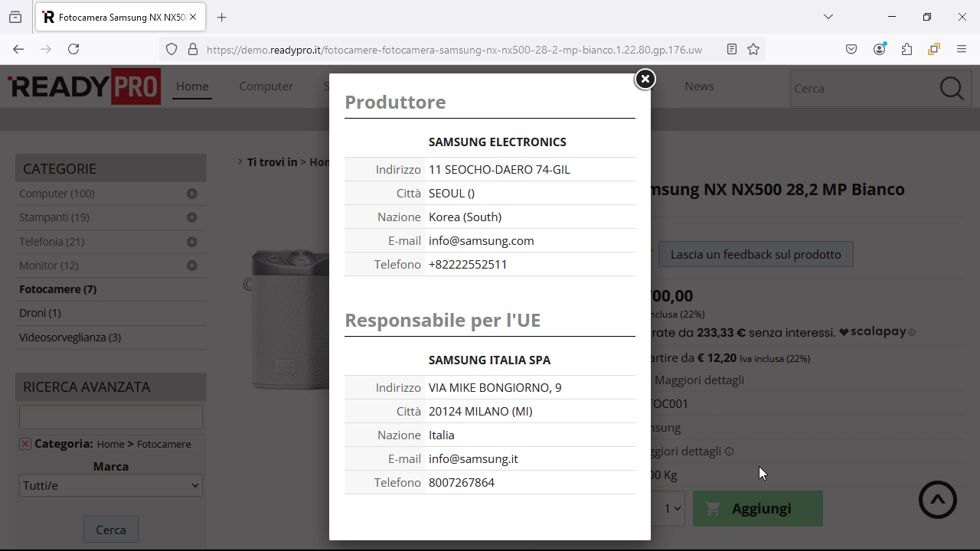The height and width of the screenshot is (551, 980).
Task: Click phone number +82222552511
Action: pyautogui.click(x=468, y=265)
